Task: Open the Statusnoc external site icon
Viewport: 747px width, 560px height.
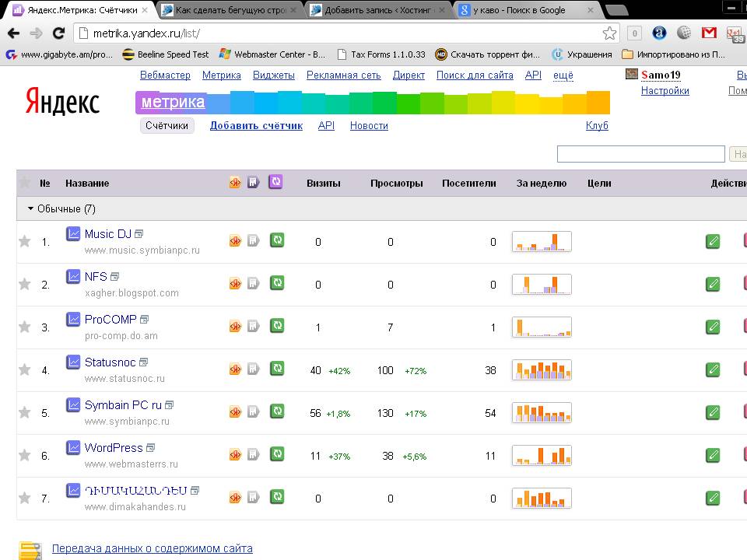Action: (143, 362)
